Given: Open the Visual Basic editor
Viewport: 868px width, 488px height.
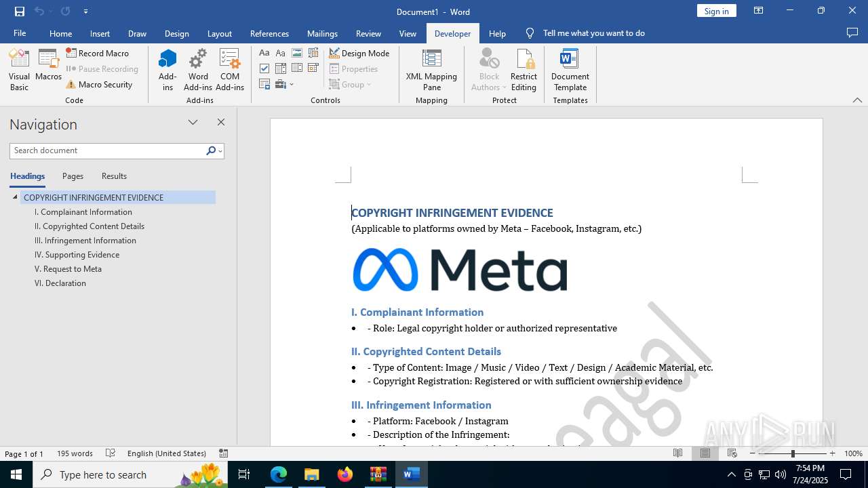Looking at the screenshot, I should coord(19,70).
